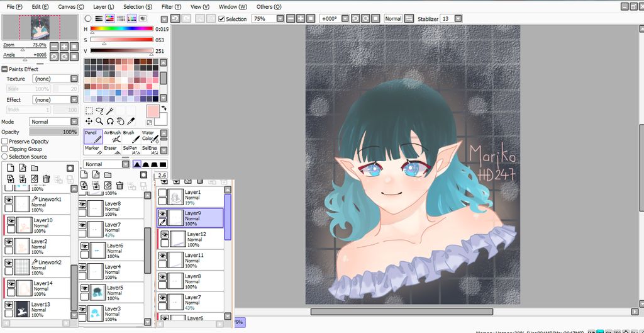Select the Brush tool
This screenshot has width=644, height=333.
(x=131, y=137)
